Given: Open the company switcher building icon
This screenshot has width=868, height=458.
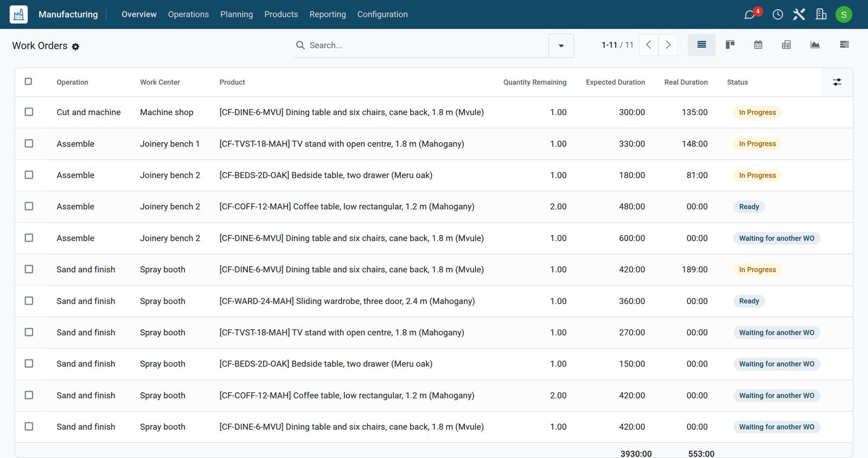Looking at the screenshot, I should pyautogui.click(x=821, y=15).
